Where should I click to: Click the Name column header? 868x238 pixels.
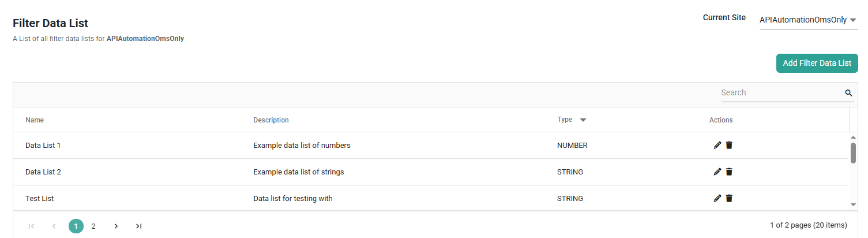[x=35, y=120]
